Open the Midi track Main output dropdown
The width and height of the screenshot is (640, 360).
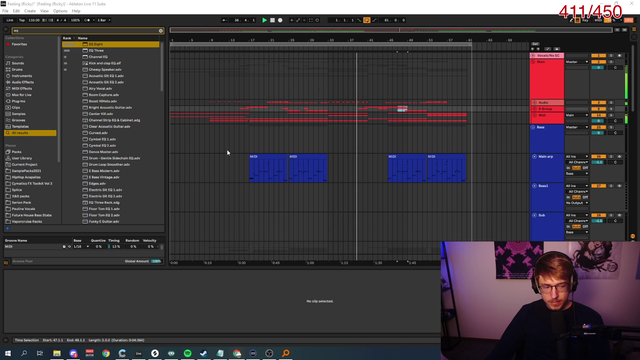point(576,115)
